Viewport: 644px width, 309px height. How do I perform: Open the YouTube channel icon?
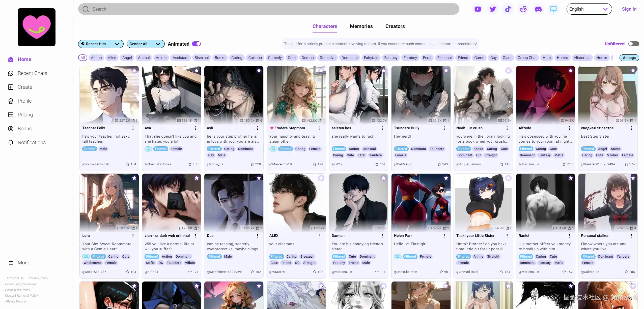pyautogui.click(x=478, y=9)
